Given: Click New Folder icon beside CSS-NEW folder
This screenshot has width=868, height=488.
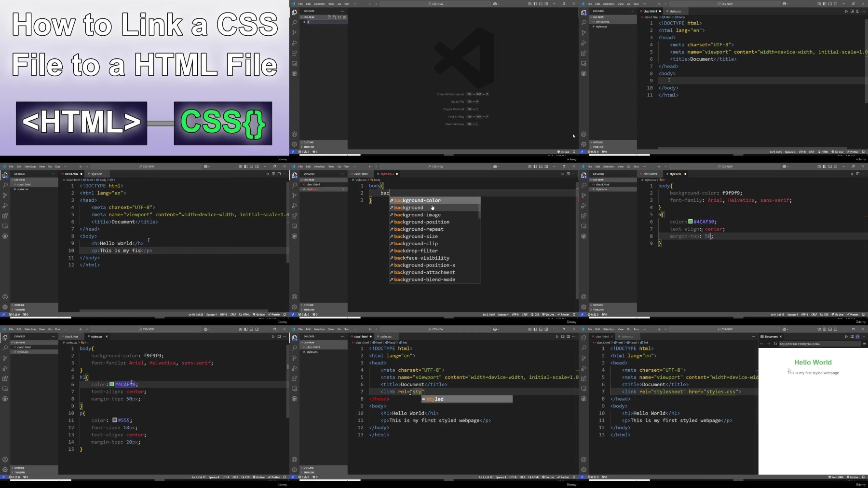Looking at the screenshot, I should 334,17.
